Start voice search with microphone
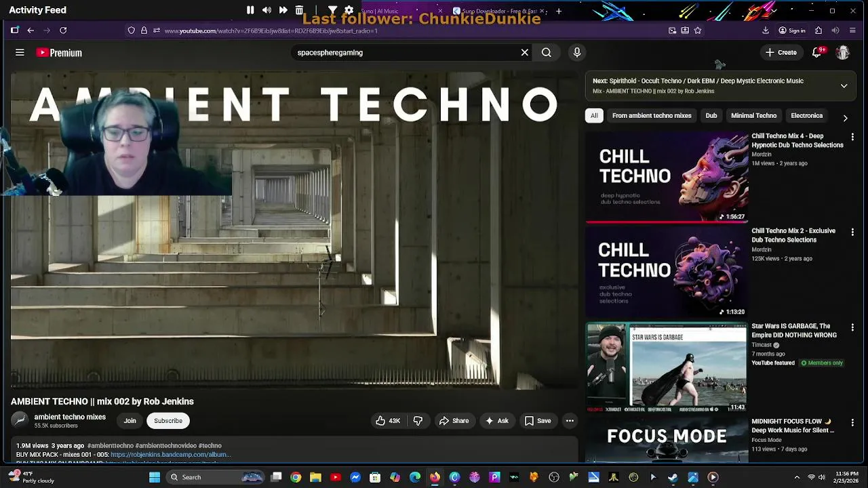The height and width of the screenshot is (488, 868). click(577, 52)
